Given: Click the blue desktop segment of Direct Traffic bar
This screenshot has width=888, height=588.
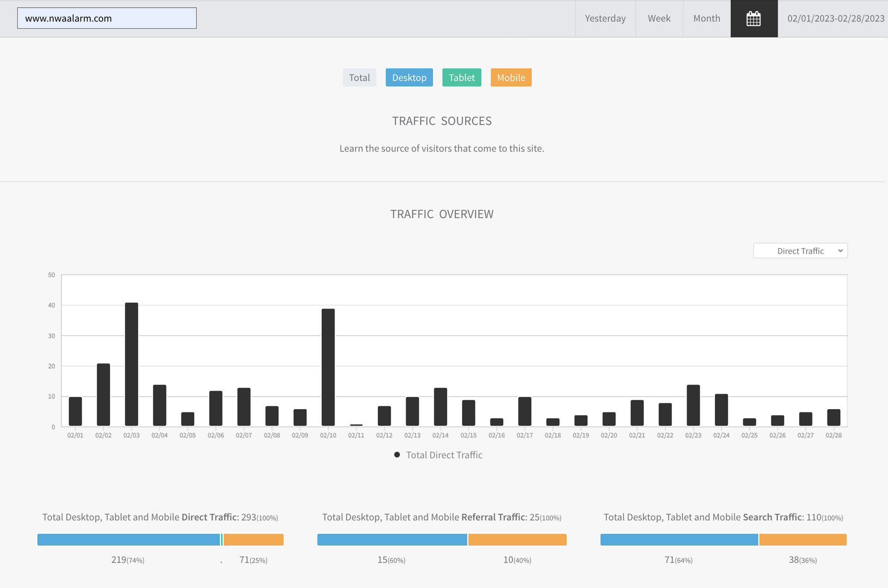Looking at the screenshot, I should [129, 539].
